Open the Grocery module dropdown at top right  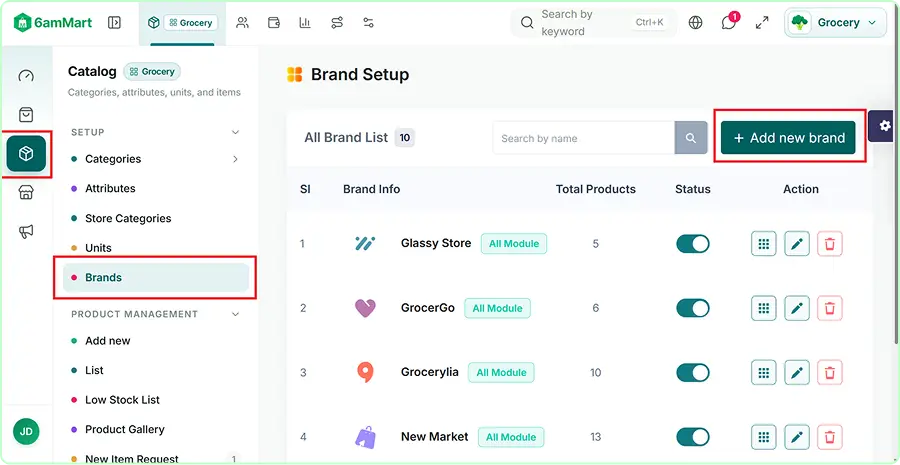(835, 23)
